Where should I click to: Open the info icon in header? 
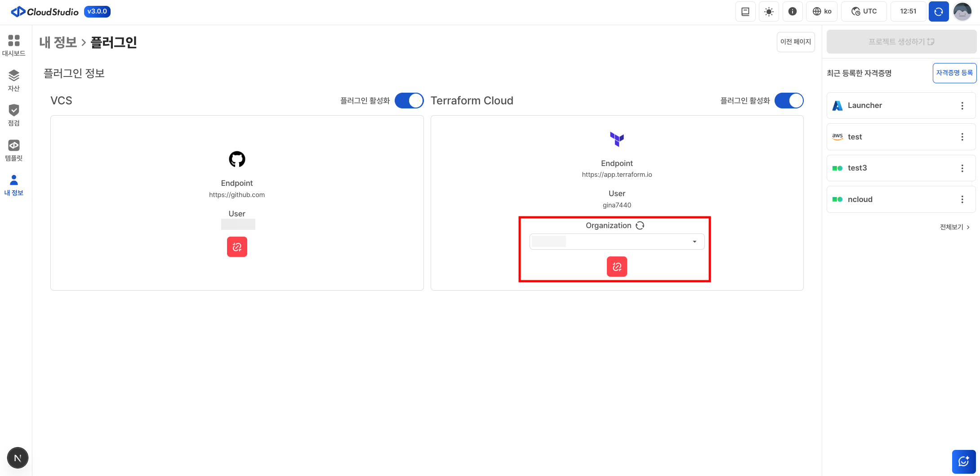coord(793,12)
